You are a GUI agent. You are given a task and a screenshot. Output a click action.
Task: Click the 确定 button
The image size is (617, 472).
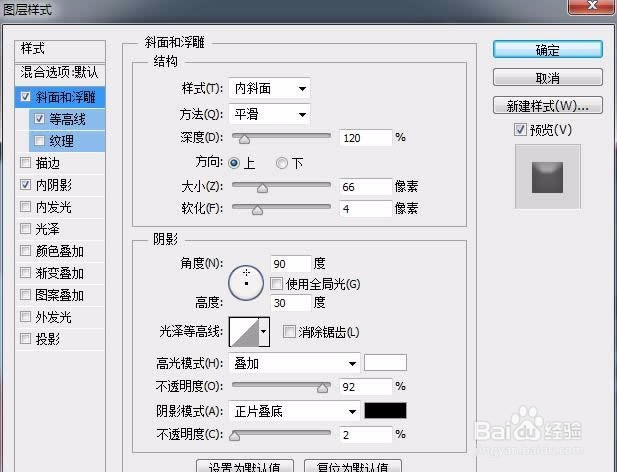coord(547,50)
